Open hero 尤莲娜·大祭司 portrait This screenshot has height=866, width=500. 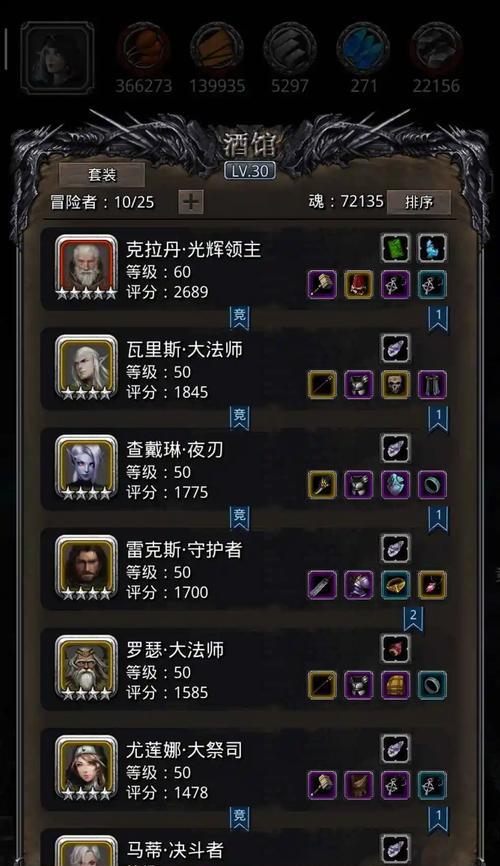coord(86,768)
